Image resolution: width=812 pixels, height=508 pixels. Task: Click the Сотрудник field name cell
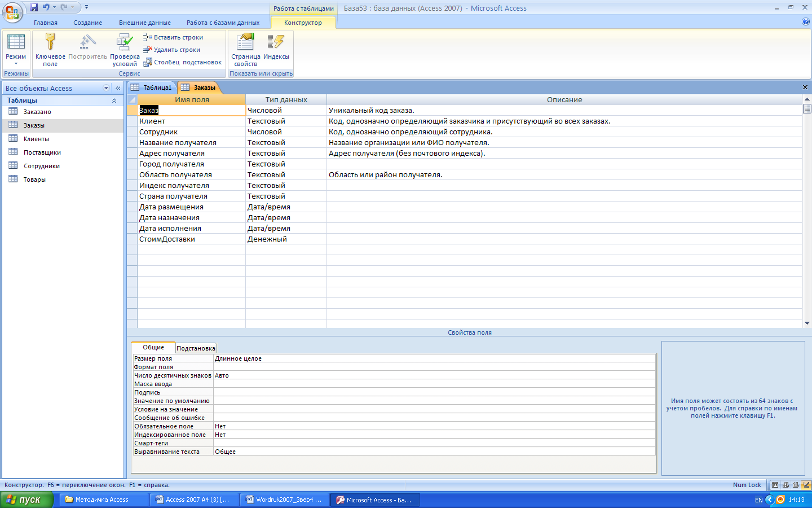[x=191, y=132]
